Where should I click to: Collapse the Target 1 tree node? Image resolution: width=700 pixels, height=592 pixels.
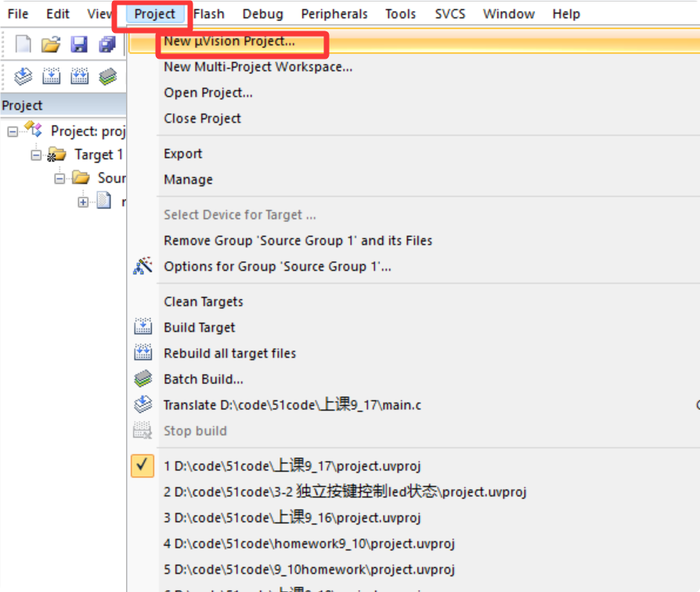point(36,155)
